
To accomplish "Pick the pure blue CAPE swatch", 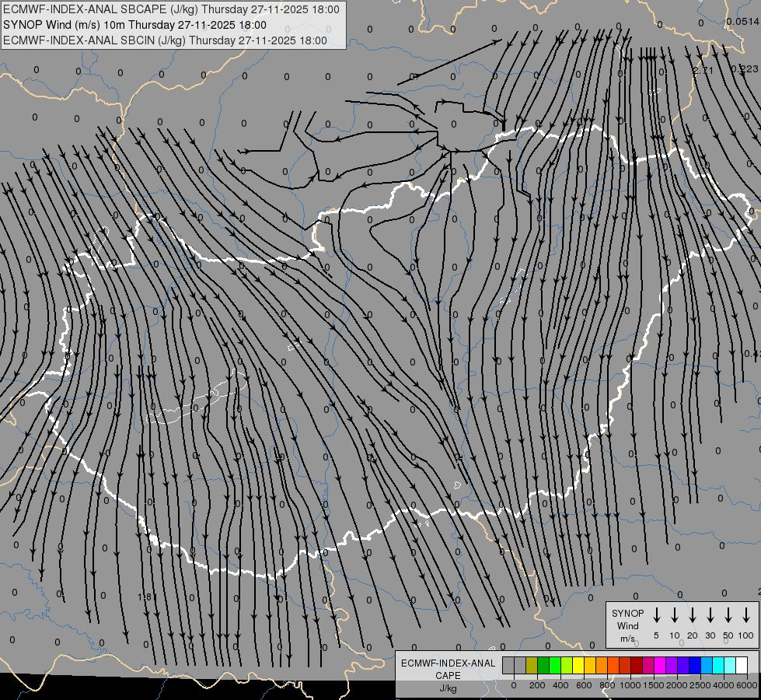I will click(x=696, y=665).
